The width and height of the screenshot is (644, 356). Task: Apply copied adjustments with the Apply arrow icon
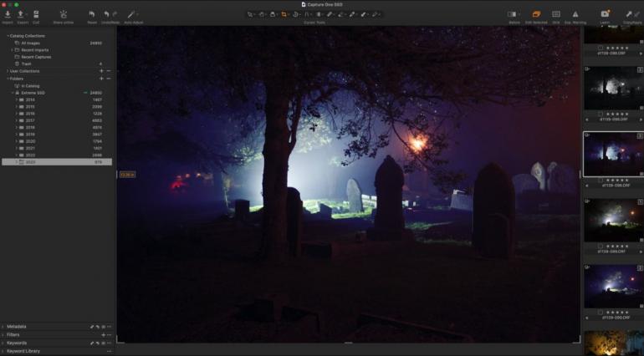click(x=636, y=14)
